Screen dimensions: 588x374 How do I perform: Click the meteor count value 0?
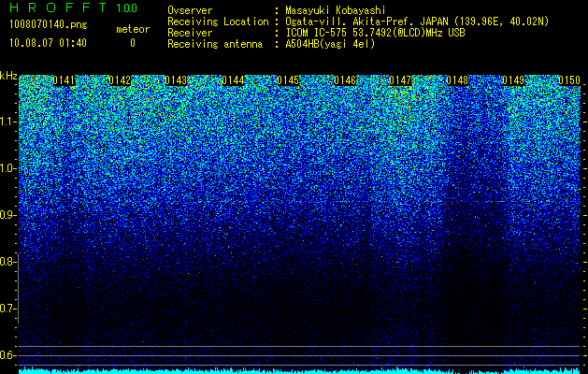click(x=133, y=43)
